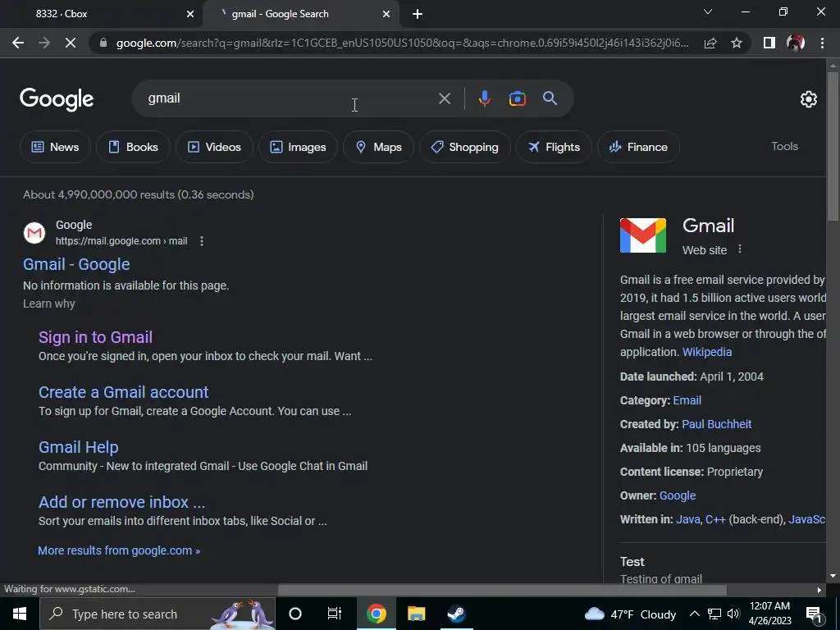Open a new browser tab
This screenshot has width=840, height=630.
point(418,15)
